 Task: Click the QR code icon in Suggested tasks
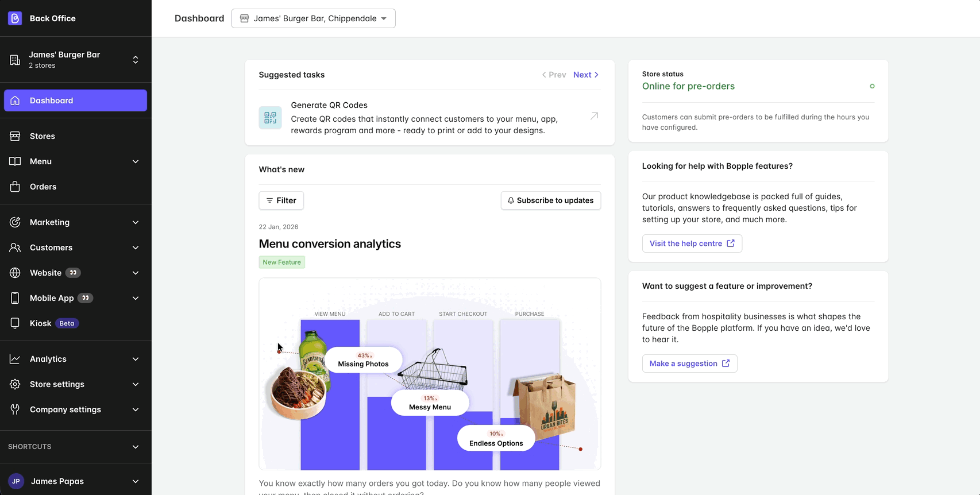point(270,118)
